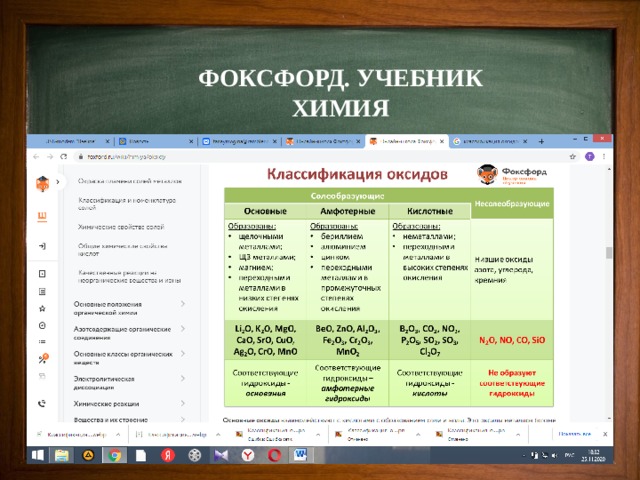Expand 'Химические реакции' section
The height and width of the screenshot is (480, 640).
[182, 403]
